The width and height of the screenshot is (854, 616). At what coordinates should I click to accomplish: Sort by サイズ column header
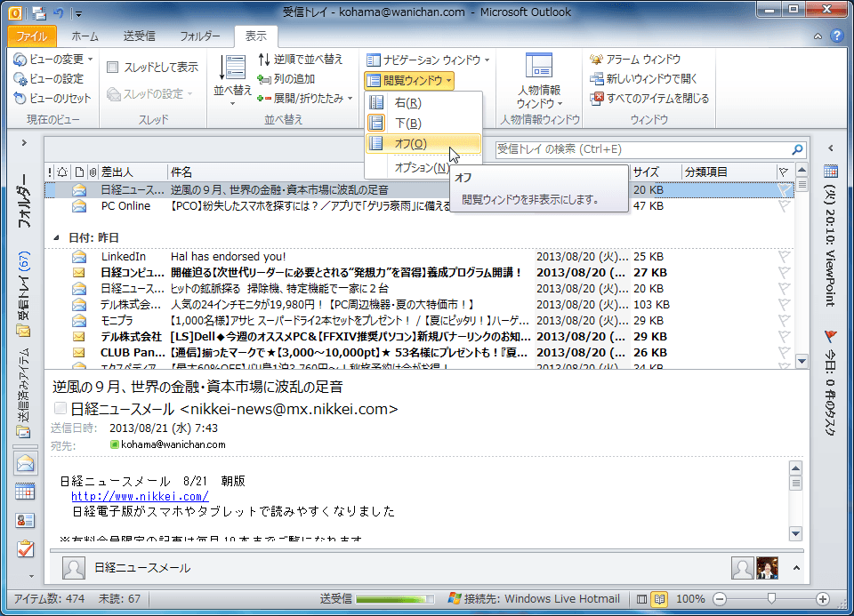pos(656,172)
